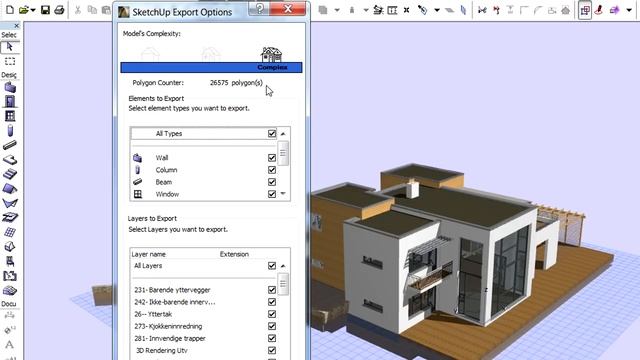This screenshot has height=360, width=640.
Task: Click element types list scroll-down arrow
Action: click(283, 194)
